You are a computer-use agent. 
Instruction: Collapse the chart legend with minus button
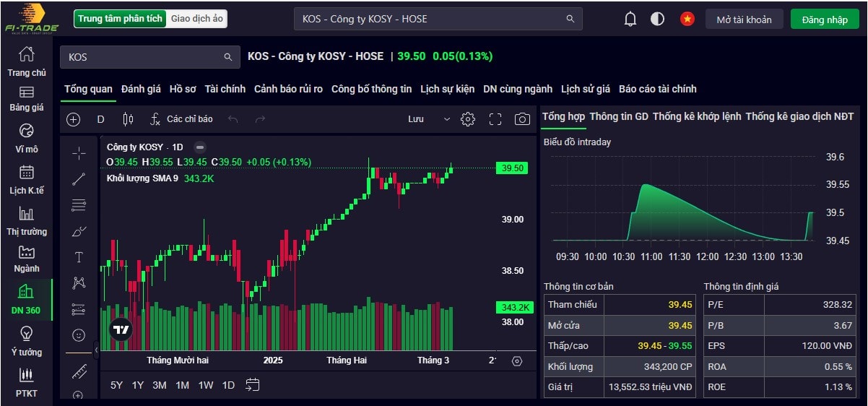[200, 147]
